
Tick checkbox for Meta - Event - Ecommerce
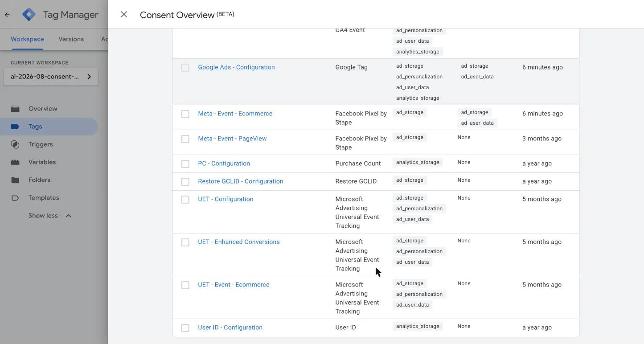[185, 114]
